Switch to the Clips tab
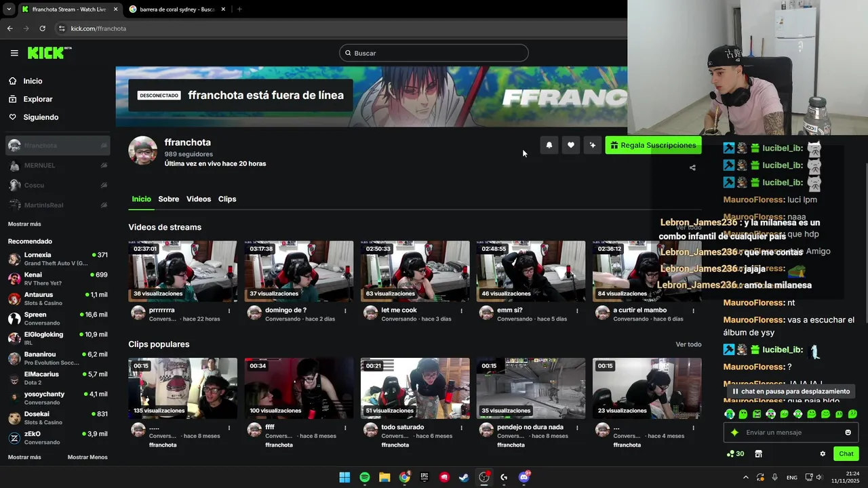This screenshot has width=868, height=488. [x=227, y=199]
